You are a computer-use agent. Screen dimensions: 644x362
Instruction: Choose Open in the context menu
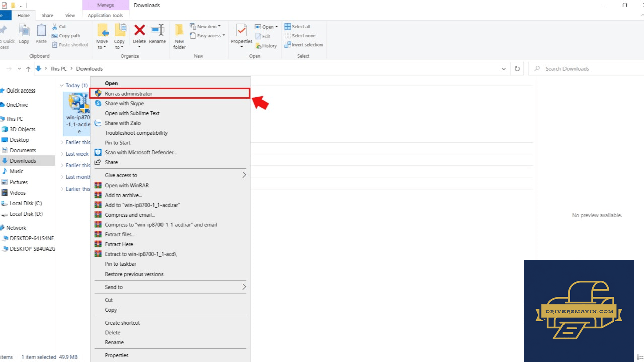click(x=171, y=83)
